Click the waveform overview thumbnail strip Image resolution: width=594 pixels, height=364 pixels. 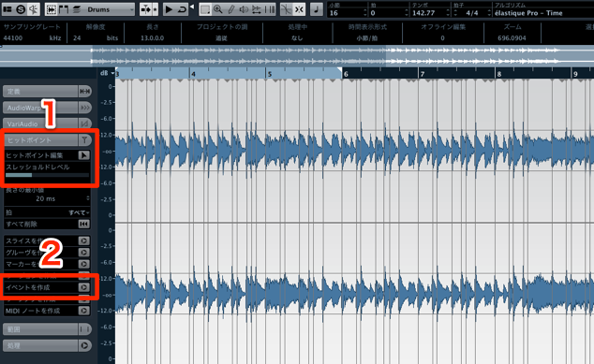point(297,56)
